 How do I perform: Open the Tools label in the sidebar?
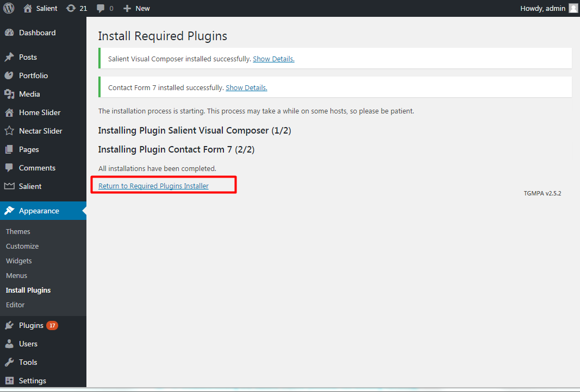28,362
